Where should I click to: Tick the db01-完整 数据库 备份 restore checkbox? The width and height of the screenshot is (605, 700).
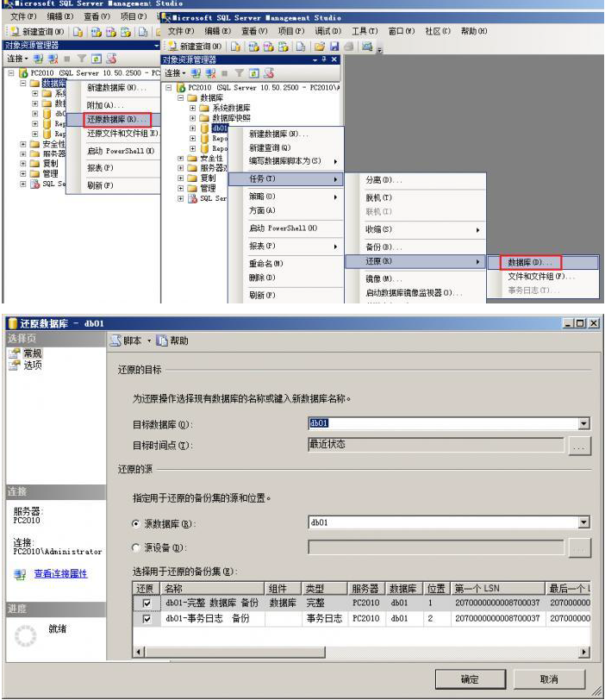[147, 603]
